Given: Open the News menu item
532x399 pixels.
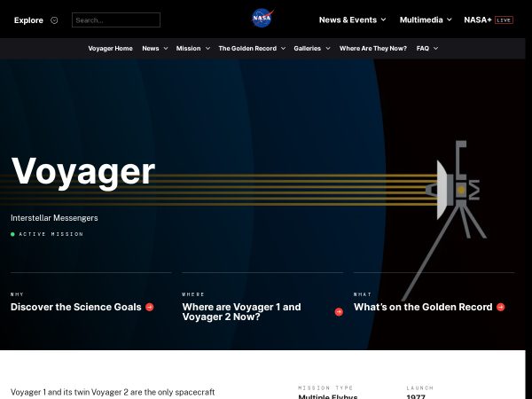Looking at the screenshot, I should [151, 49].
